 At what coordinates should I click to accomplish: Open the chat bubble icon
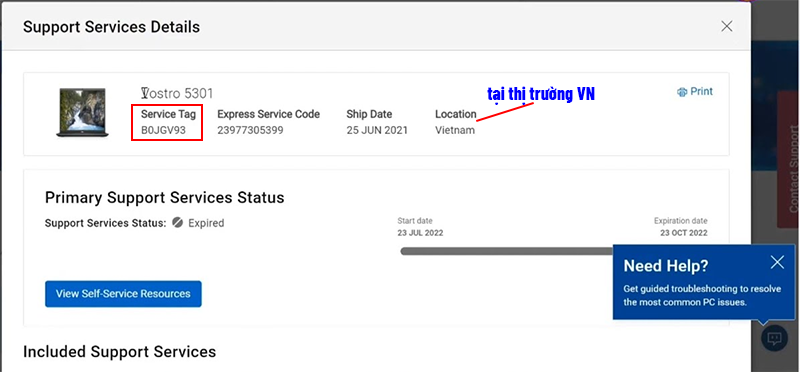(x=774, y=338)
